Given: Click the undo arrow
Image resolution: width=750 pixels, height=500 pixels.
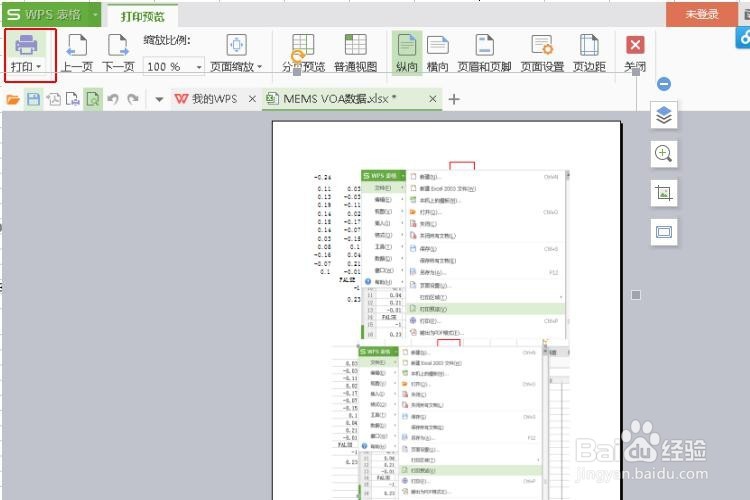Looking at the screenshot, I should point(113,99).
